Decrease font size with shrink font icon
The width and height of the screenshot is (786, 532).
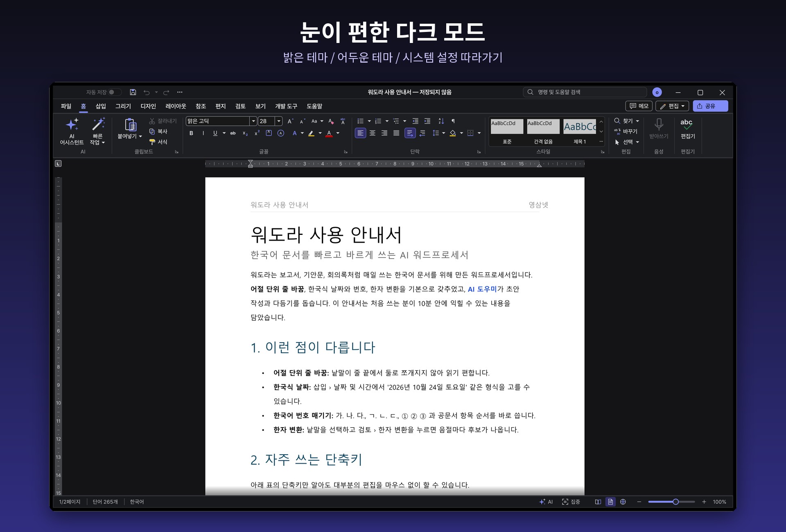click(x=302, y=121)
